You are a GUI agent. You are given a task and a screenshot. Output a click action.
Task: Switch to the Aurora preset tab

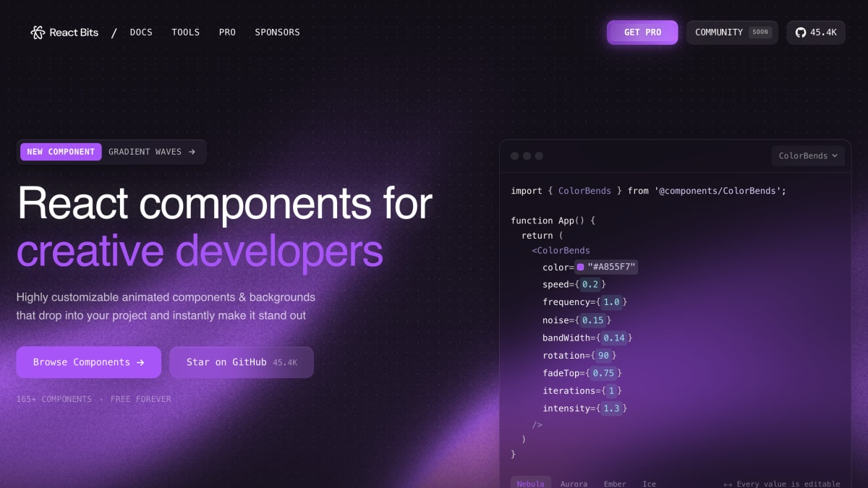point(574,483)
